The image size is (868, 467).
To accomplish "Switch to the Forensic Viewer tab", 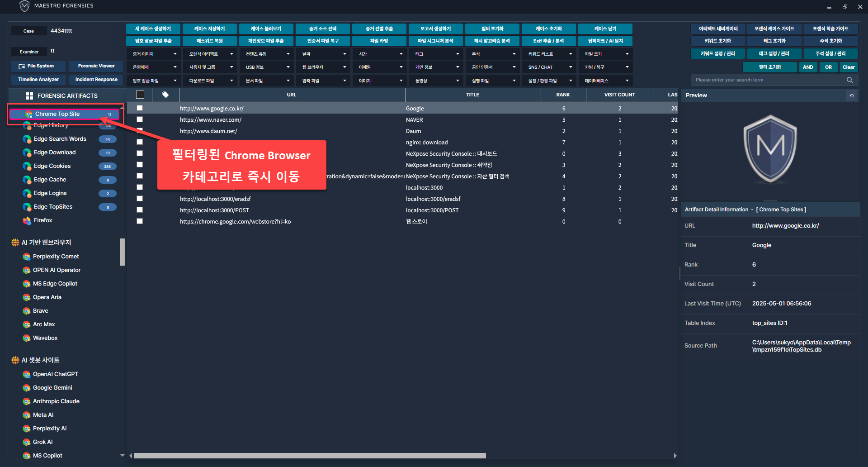I will (x=96, y=66).
